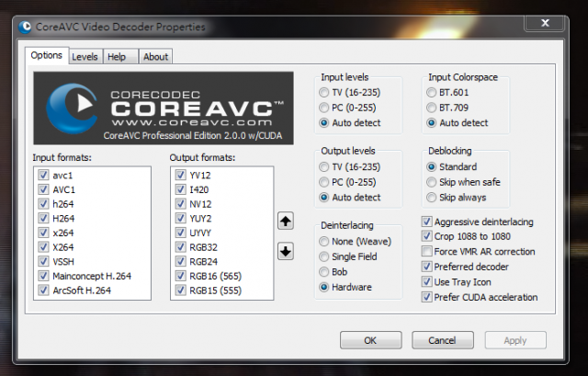Disable ArcSoft H.264 input format
Screen dimensions: 588x376
[43, 291]
